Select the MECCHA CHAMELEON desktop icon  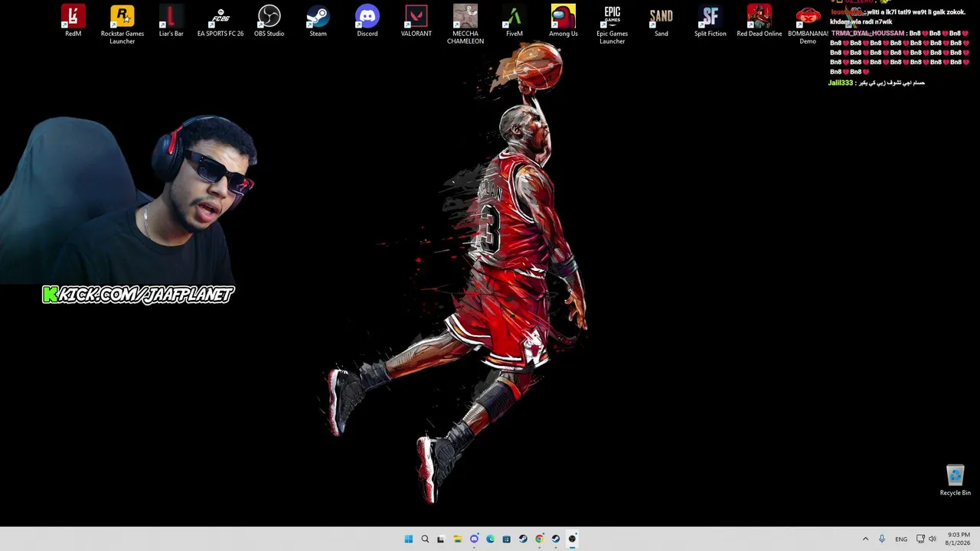465,24
